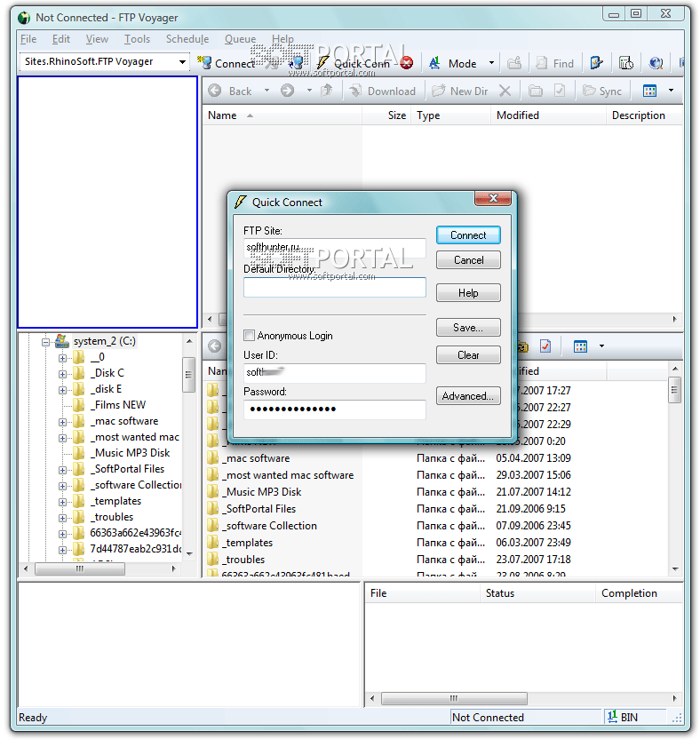
Task: Open the Tools menu
Action: click(137, 39)
